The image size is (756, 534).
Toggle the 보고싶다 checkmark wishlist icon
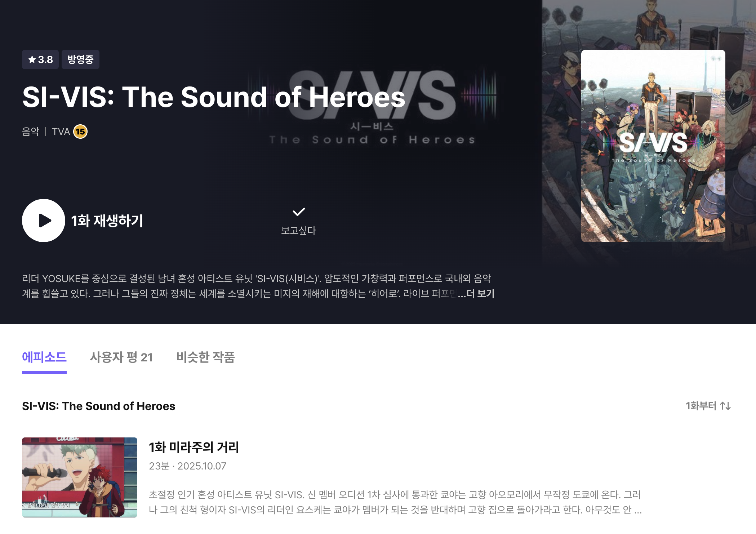click(x=298, y=212)
